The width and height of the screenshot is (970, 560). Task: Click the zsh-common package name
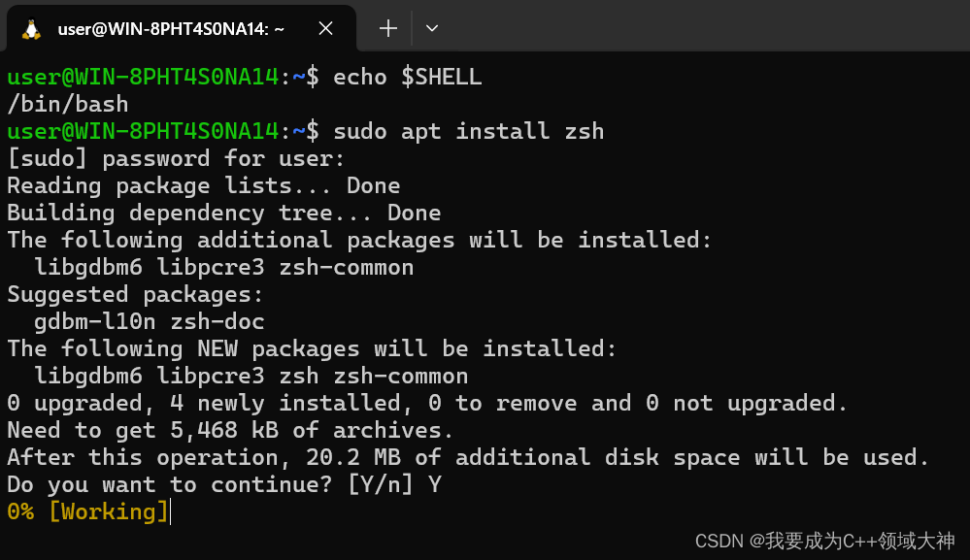coord(345,267)
